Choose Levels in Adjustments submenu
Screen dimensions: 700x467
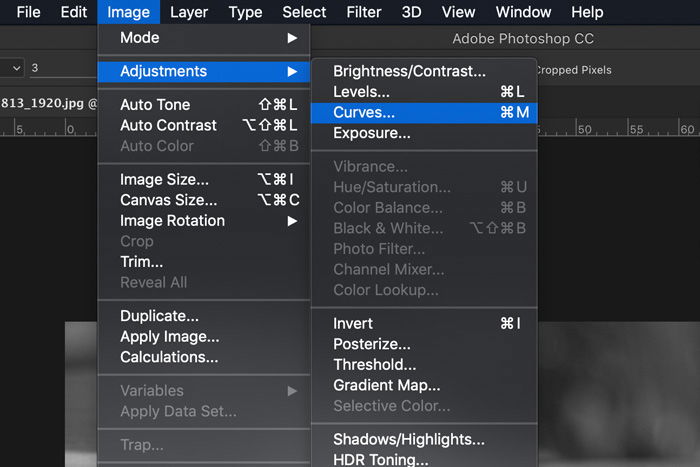tap(424, 92)
